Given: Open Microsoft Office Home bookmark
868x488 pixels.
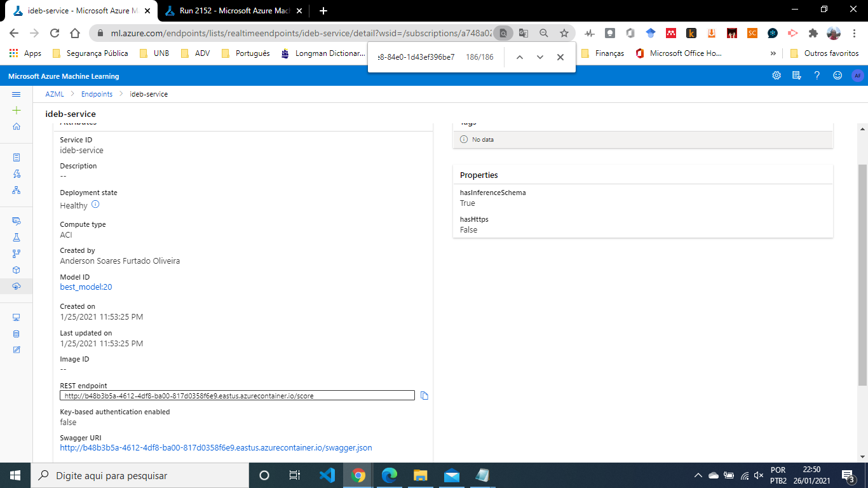Looking at the screenshot, I should [x=679, y=53].
